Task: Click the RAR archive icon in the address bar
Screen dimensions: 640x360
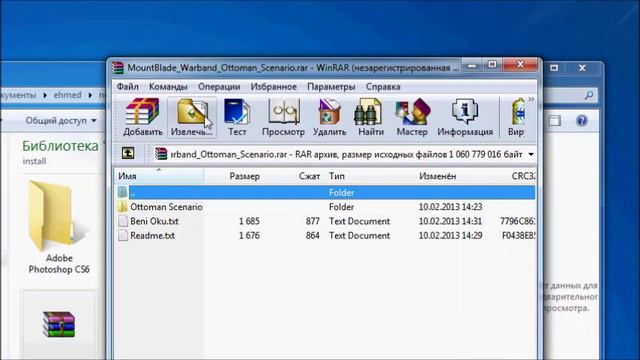Action: pyautogui.click(x=161, y=154)
